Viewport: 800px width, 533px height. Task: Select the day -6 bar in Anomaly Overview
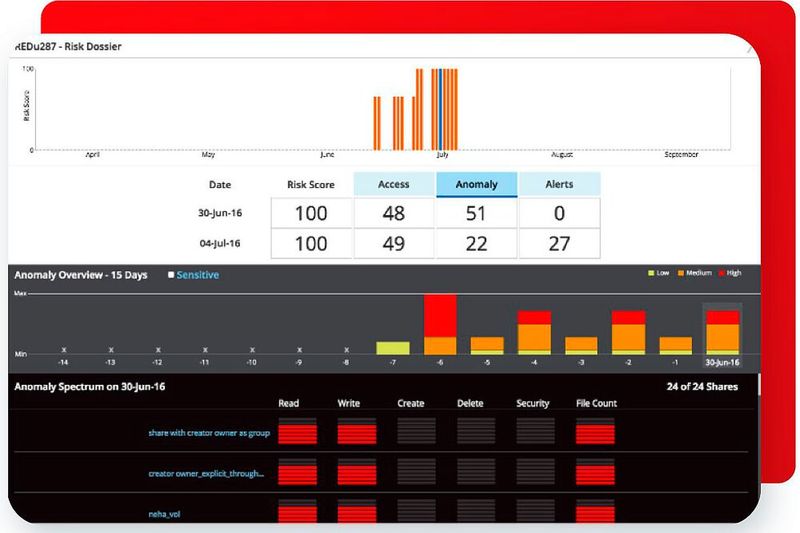tap(440, 325)
